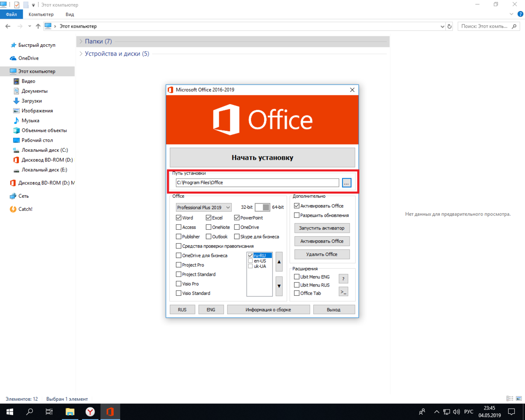Click the down arrow beside language list
The height and width of the screenshot is (420, 525).
pos(279,286)
